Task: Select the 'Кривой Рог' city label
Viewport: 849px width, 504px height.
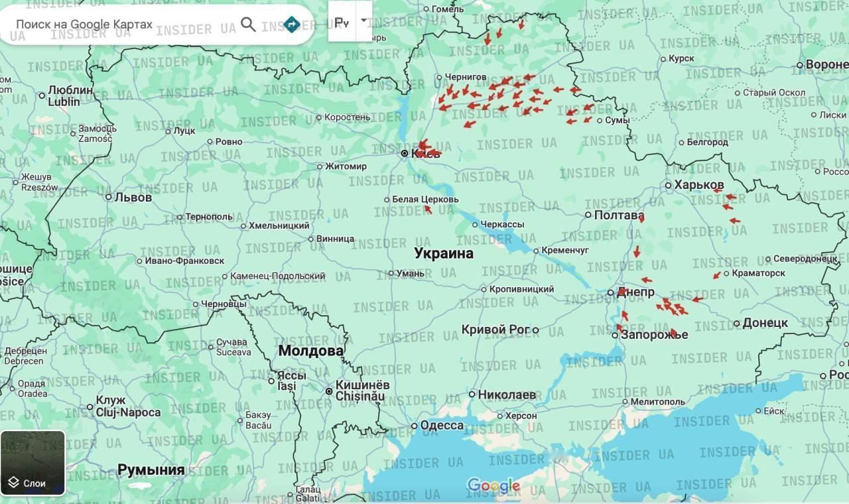Action: coord(495,330)
